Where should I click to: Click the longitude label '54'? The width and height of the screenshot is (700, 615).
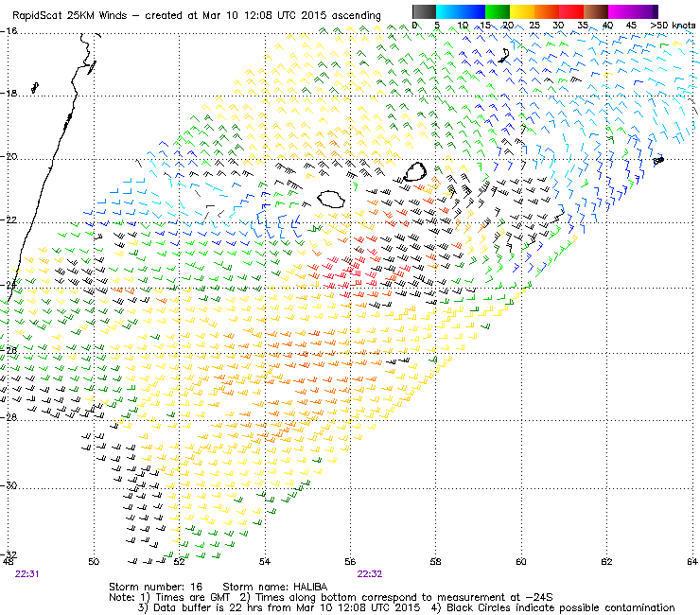265,561
